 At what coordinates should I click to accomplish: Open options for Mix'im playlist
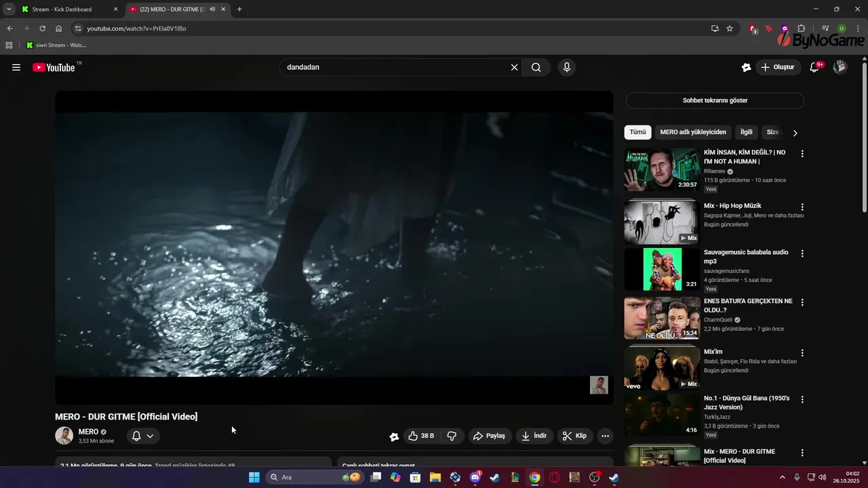[802, 353]
